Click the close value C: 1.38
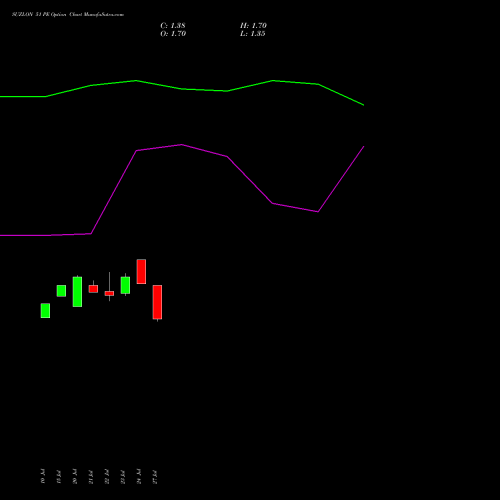Viewport: 500px width, 500px height. pyautogui.click(x=173, y=26)
